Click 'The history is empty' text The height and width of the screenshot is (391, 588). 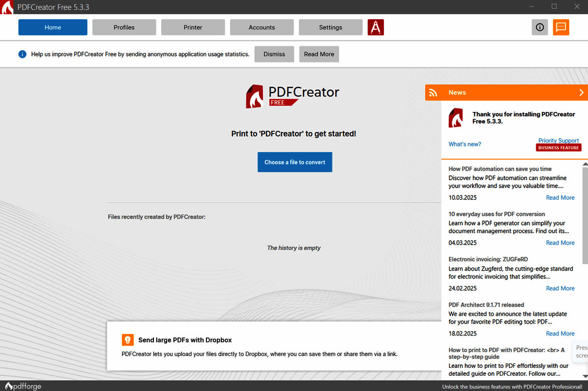294,248
